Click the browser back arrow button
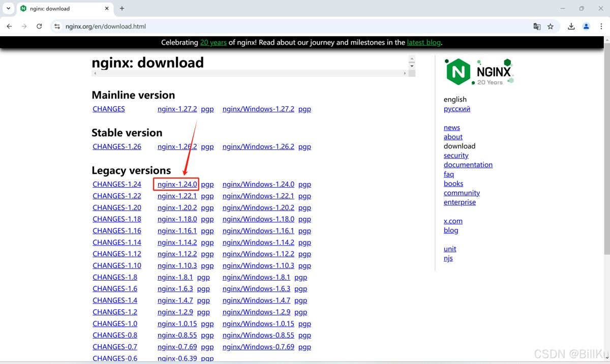The height and width of the screenshot is (364, 610). tap(9, 26)
